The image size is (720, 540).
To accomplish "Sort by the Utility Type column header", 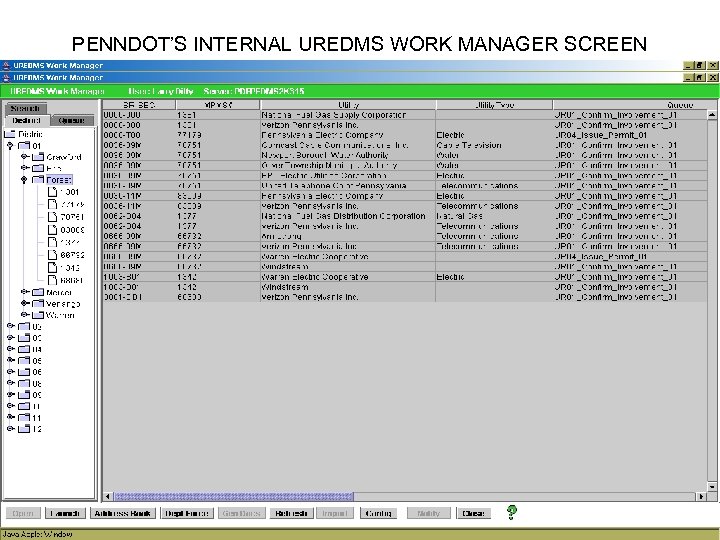I will [495, 105].
